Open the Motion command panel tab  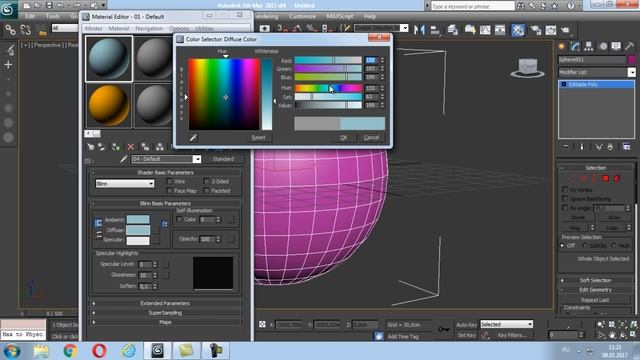coord(603,47)
